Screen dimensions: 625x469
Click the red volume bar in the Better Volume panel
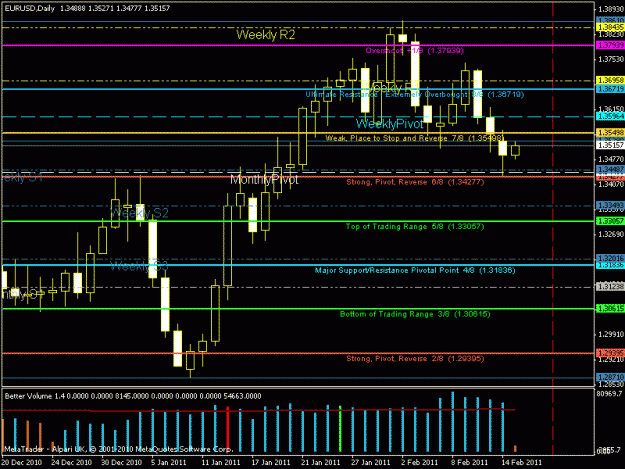[x=228, y=429]
